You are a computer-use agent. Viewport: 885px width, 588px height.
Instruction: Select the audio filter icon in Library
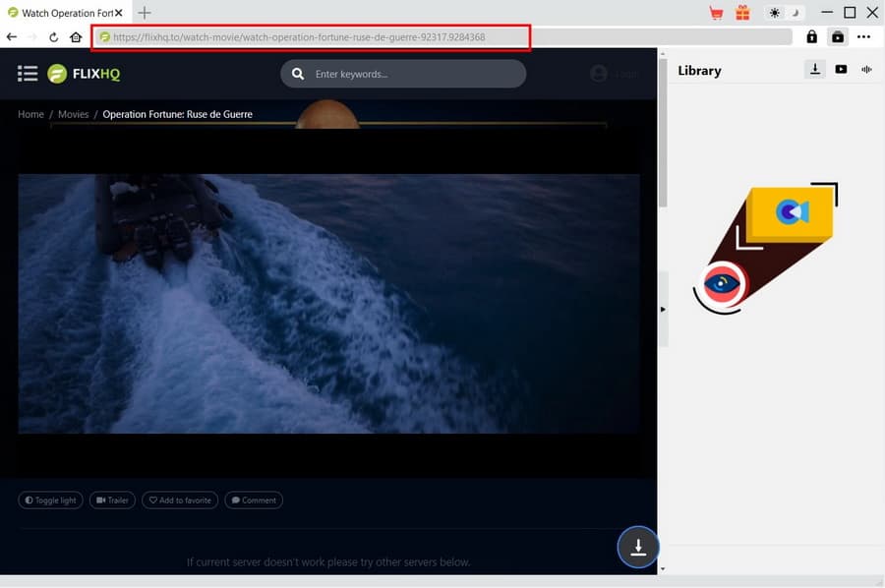[866, 70]
